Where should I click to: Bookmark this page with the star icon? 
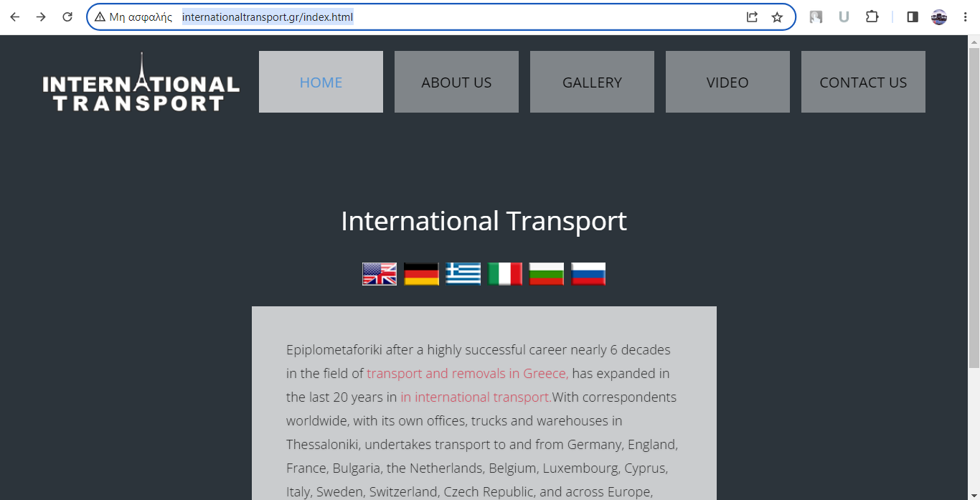click(777, 17)
